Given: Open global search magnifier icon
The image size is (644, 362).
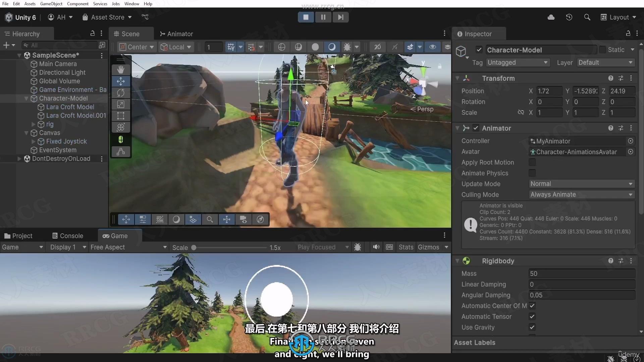Looking at the screenshot, I should pos(587,17).
